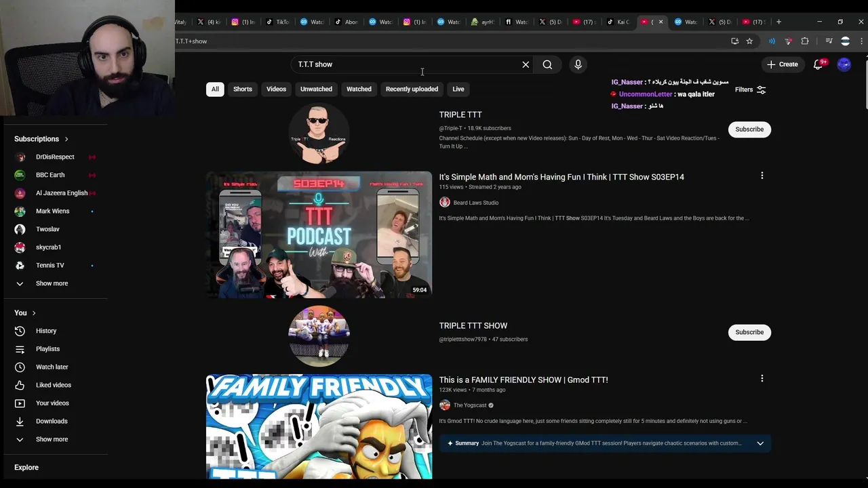868x488 pixels.
Task: Open the Chrome three-dot menu
Action: coord(861,41)
